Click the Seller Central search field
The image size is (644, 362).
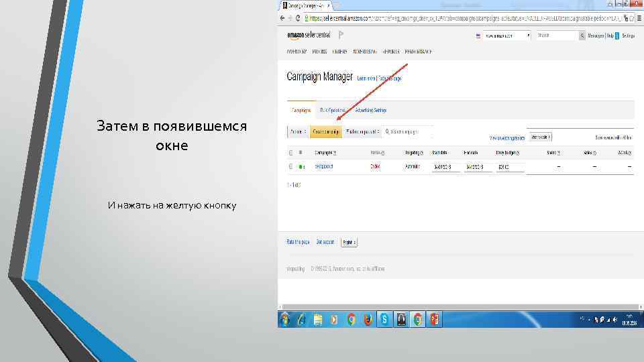click(557, 36)
